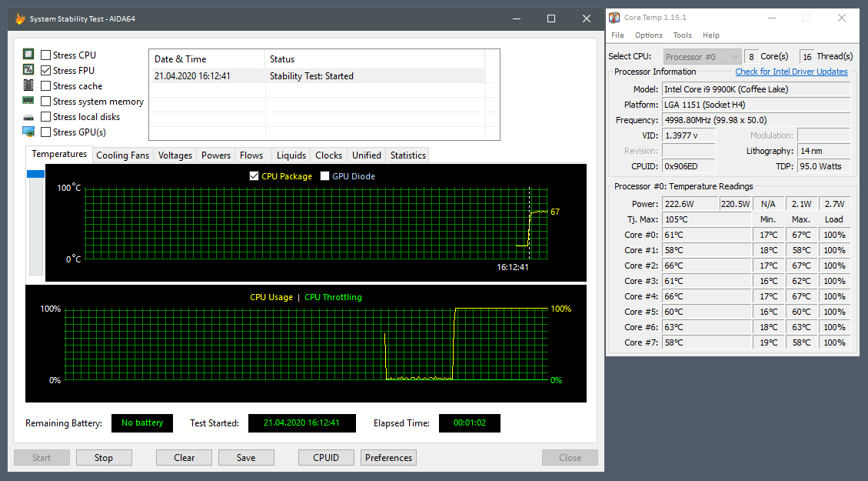
Task: Click the Core #7 minimum 19°C value
Action: click(769, 342)
